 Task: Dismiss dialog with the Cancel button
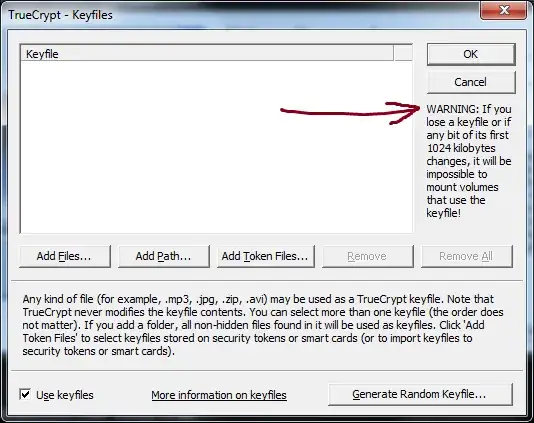pos(471,82)
